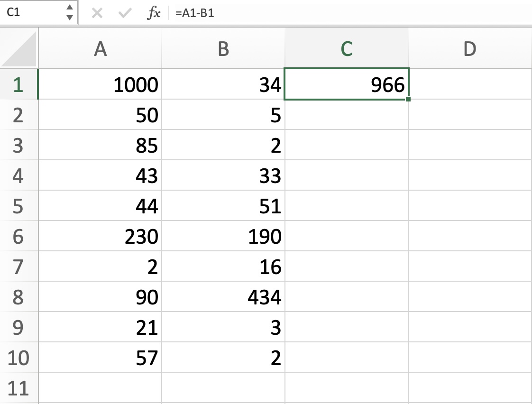The height and width of the screenshot is (404, 532).
Task: Click cell B1 containing 34
Action: point(223,84)
